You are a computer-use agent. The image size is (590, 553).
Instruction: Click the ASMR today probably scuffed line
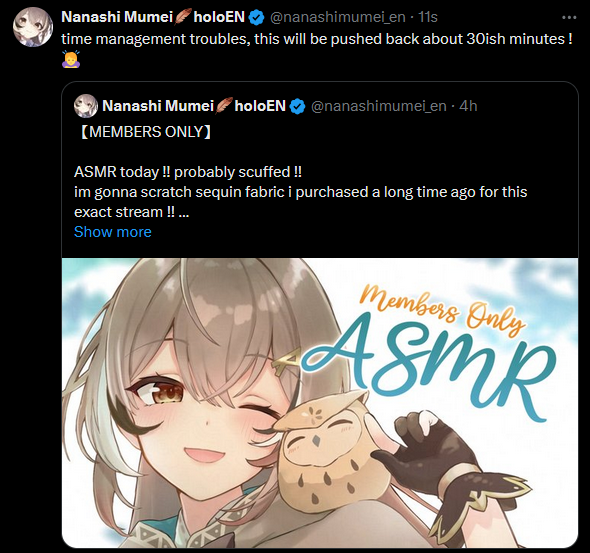click(x=188, y=172)
